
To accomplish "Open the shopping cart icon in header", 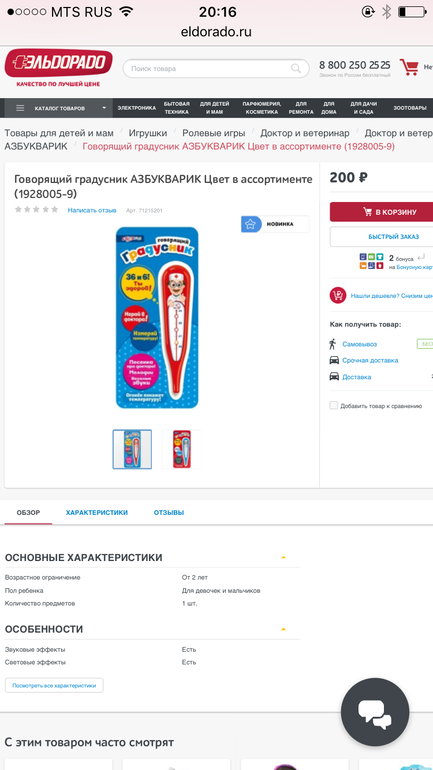I will coord(408,67).
